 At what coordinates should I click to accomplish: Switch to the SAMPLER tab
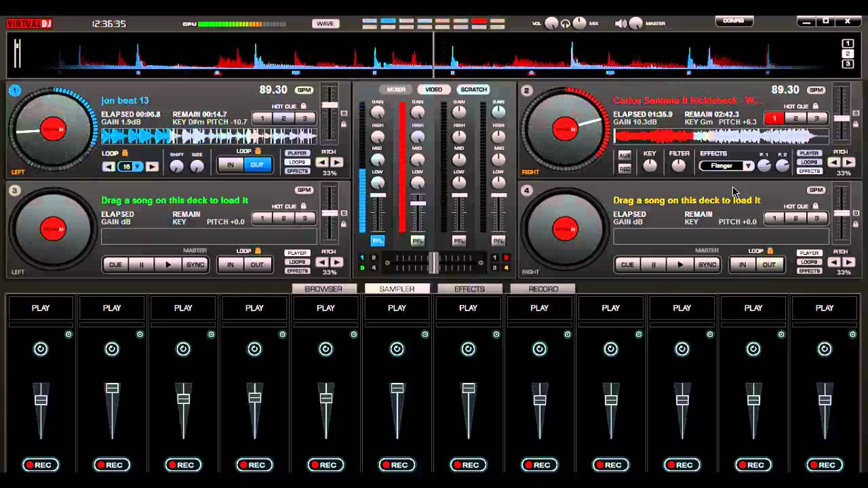coord(397,289)
